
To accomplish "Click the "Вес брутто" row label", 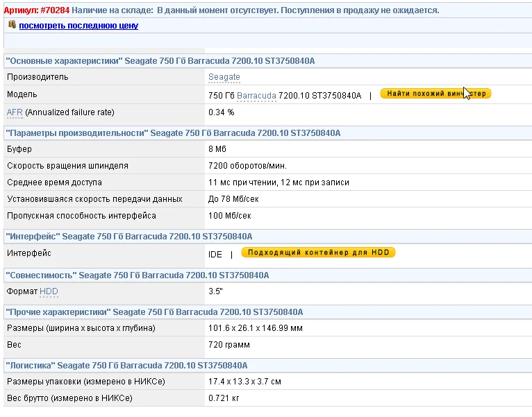I will [69, 398].
